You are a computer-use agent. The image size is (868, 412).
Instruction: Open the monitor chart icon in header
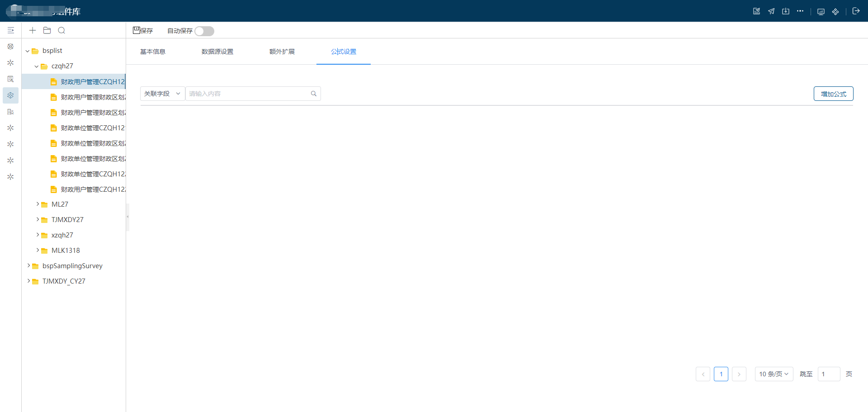click(x=821, y=12)
